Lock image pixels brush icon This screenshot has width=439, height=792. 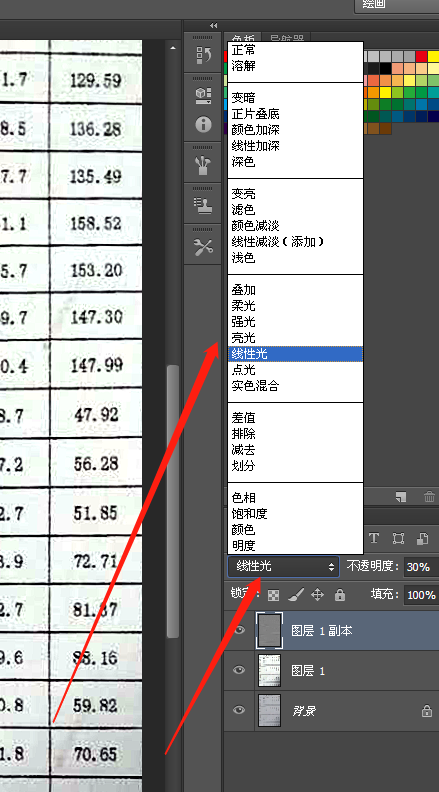295,595
